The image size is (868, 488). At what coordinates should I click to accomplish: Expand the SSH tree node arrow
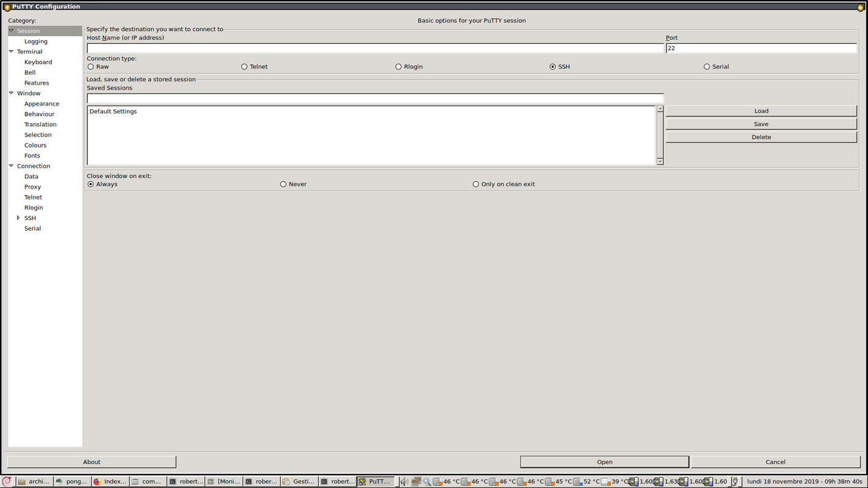[18, 218]
